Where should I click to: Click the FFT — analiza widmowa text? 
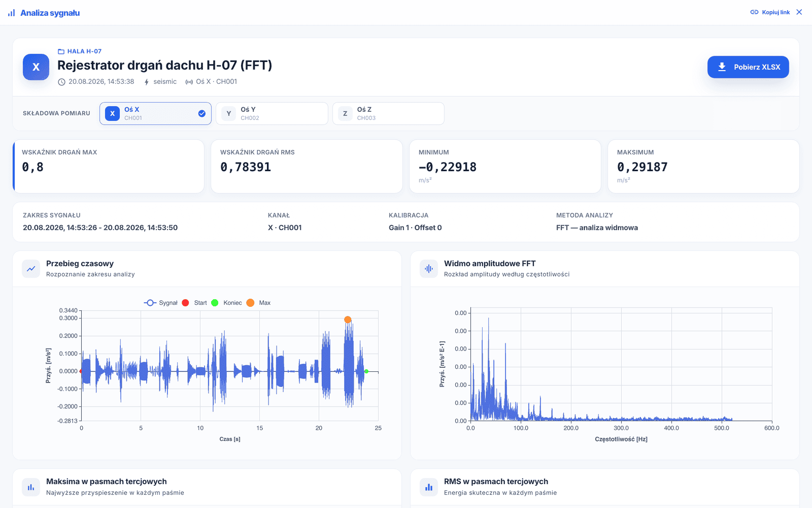point(597,228)
